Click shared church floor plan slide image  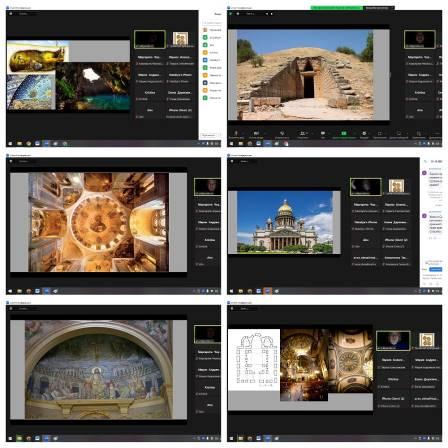254,360
